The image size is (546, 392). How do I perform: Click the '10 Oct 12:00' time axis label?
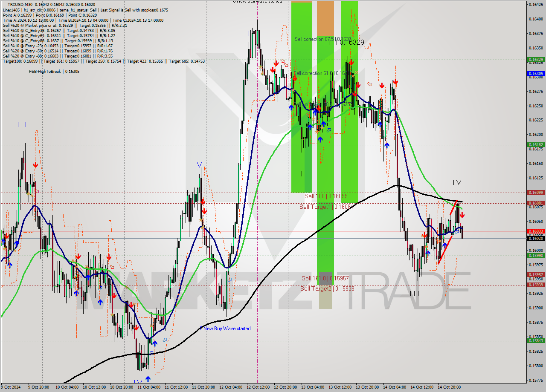tap(94, 388)
